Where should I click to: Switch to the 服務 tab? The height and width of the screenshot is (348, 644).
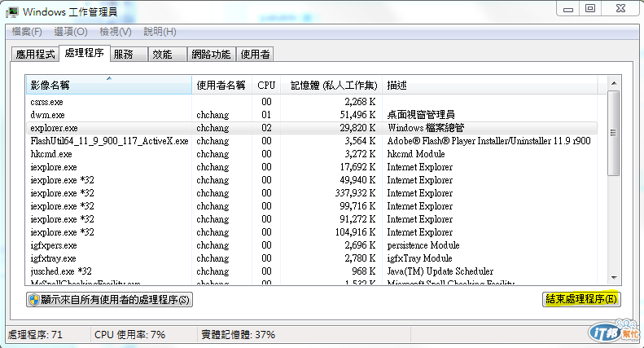point(129,55)
